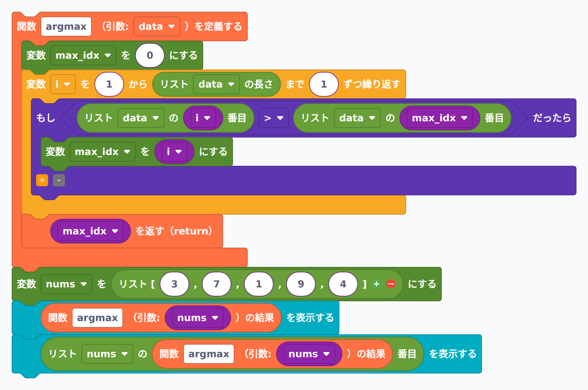Image resolution: width=588 pixels, height=390 pixels.
Task: Open the purple nums argument dropdown in the last block
Action: tap(309, 354)
